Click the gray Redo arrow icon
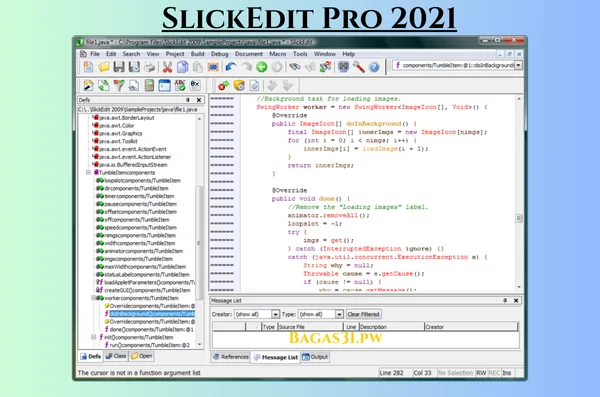This screenshot has height=397, width=600. pos(246,67)
